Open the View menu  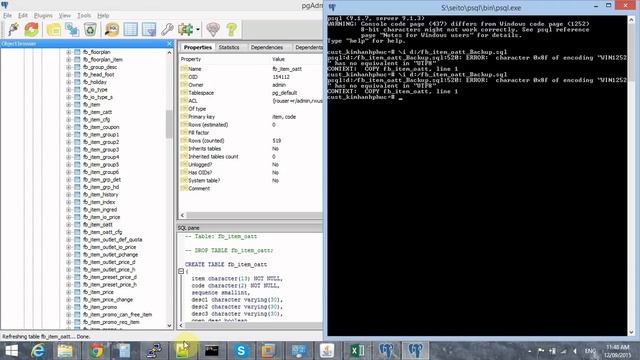click(x=65, y=16)
